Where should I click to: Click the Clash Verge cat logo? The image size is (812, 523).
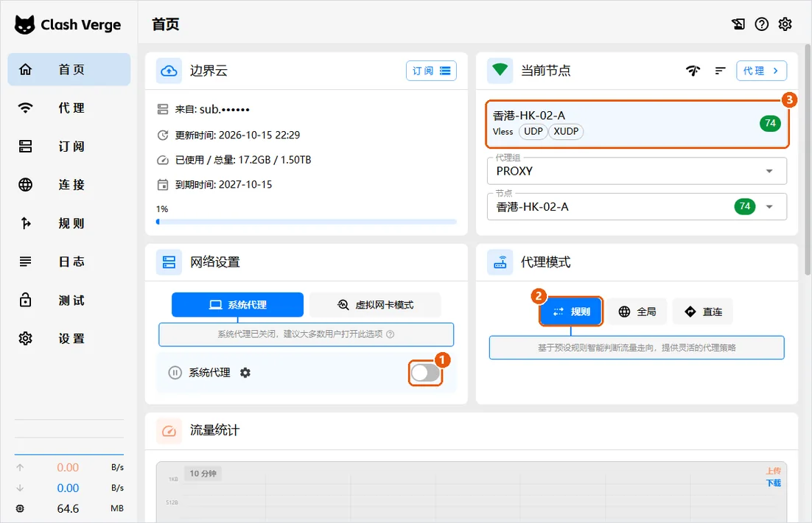point(24,24)
